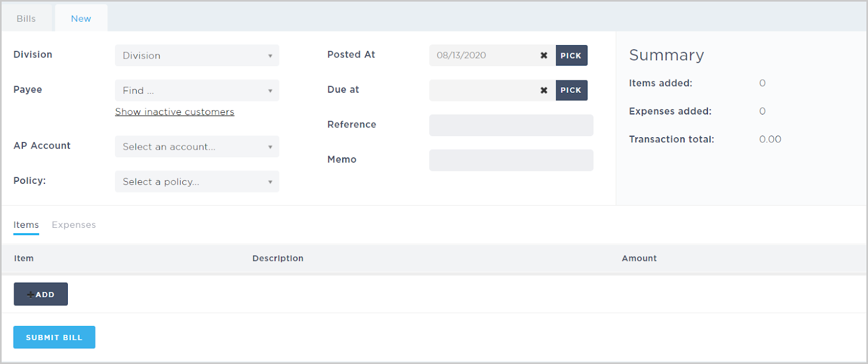
Task: Select the New tab
Action: [81, 18]
